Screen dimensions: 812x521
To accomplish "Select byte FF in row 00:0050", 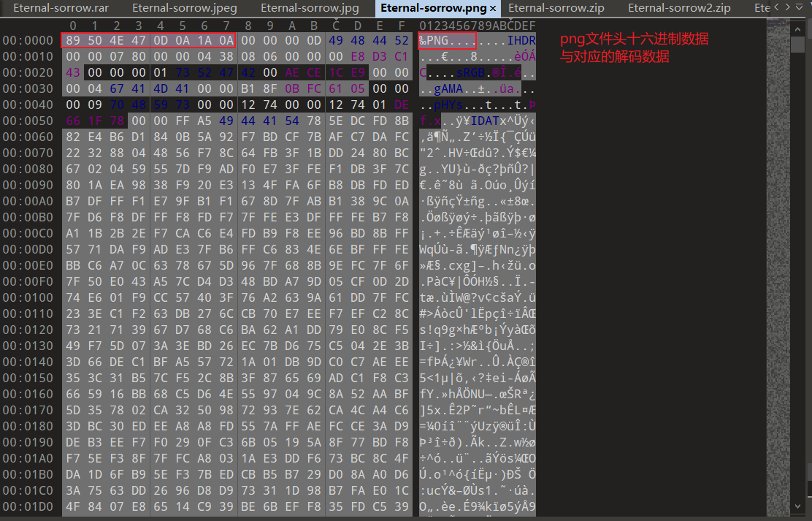I will pyautogui.click(x=183, y=121).
